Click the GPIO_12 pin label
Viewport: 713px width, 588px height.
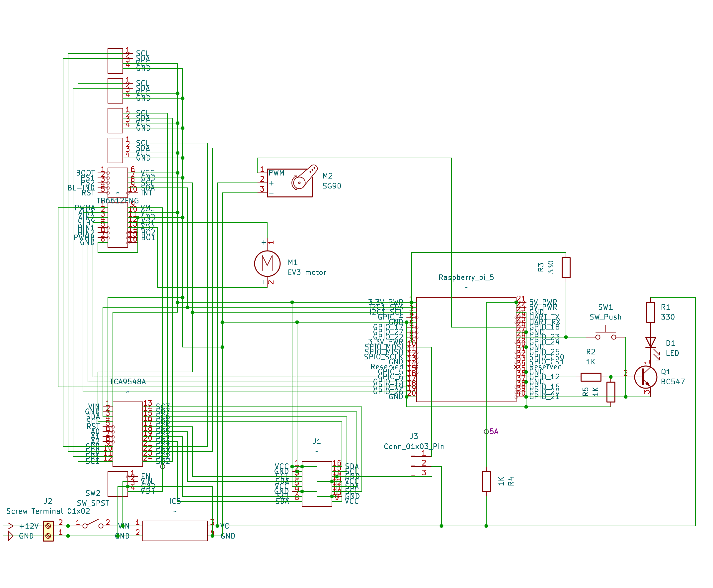pyautogui.click(x=544, y=377)
